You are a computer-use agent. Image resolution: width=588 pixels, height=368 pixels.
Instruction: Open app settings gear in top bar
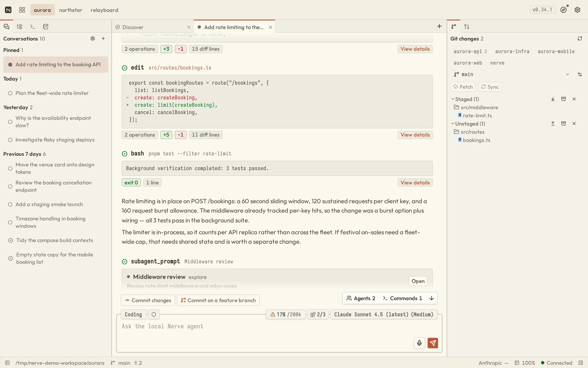click(578, 10)
